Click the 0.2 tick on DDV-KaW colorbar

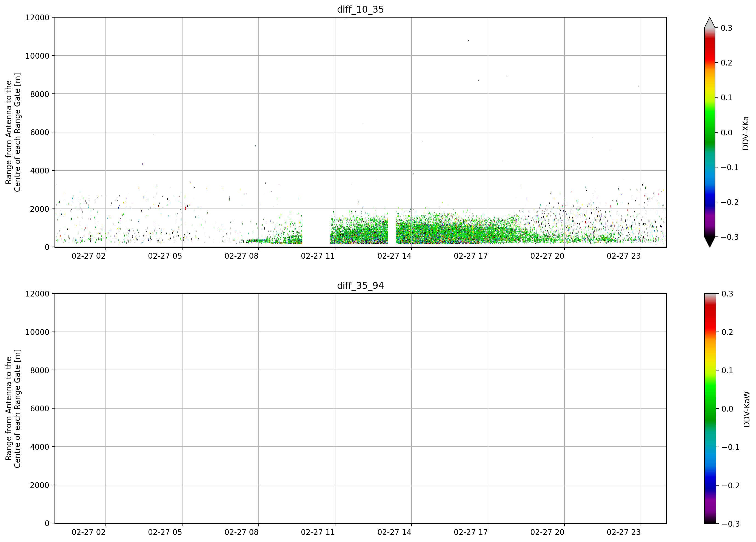pos(727,332)
